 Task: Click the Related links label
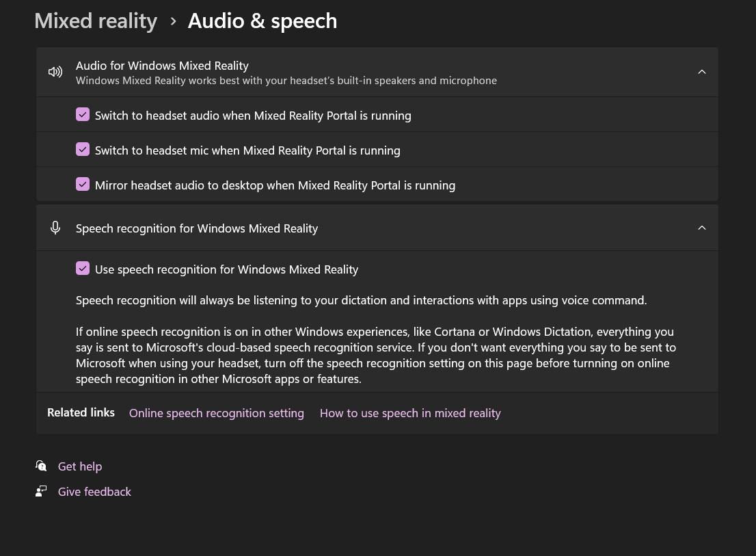pyautogui.click(x=81, y=413)
